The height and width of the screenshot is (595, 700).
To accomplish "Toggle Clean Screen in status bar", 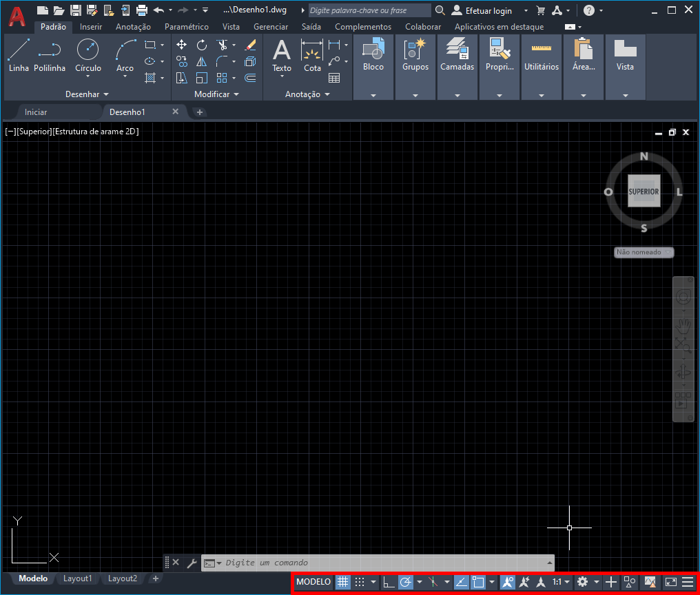I will (670, 582).
